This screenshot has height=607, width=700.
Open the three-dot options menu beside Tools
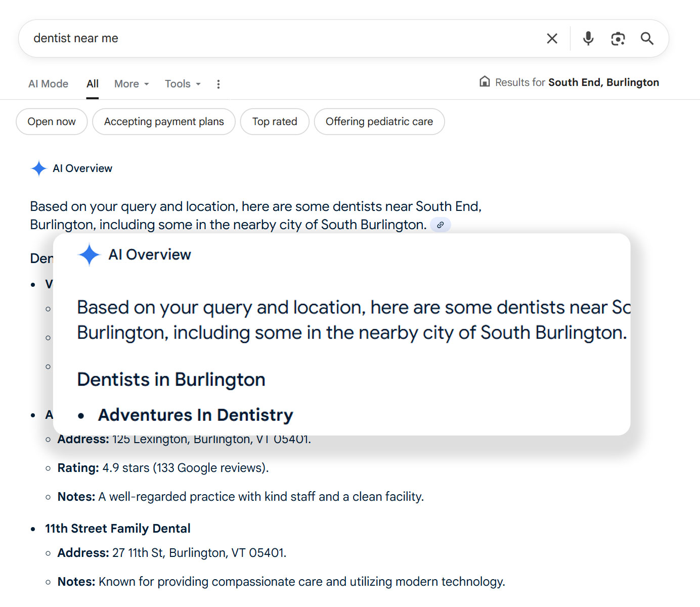pos(218,84)
